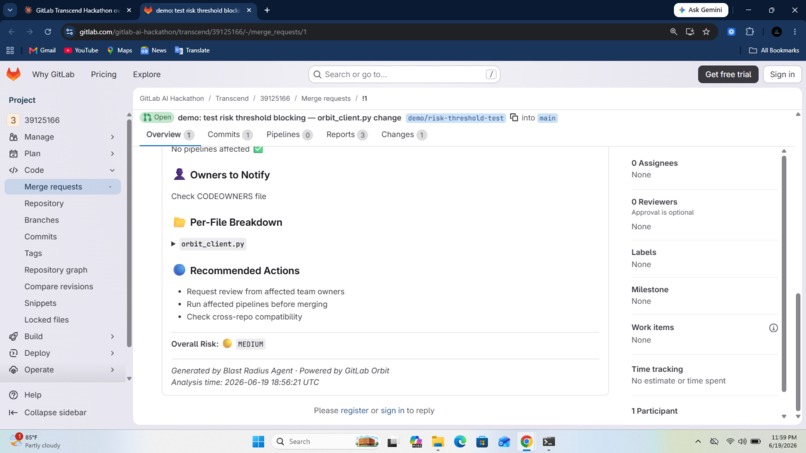The image size is (806, 453).
Task: Show hidden system tray icons
Action: pyautogui.click(x=698, y=442)
